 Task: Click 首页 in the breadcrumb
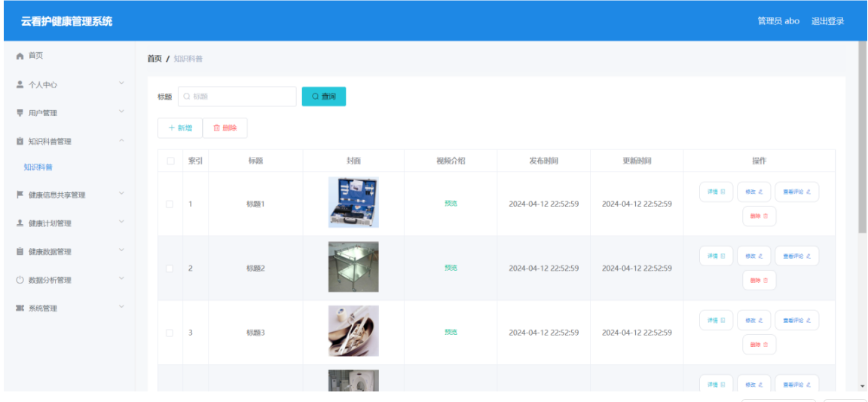[154, 59]
